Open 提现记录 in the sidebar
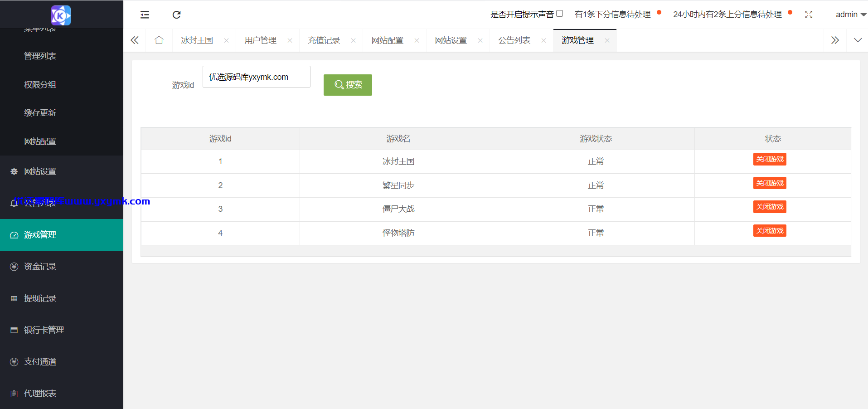The image size is (868, 409). [x=62, y=298]
